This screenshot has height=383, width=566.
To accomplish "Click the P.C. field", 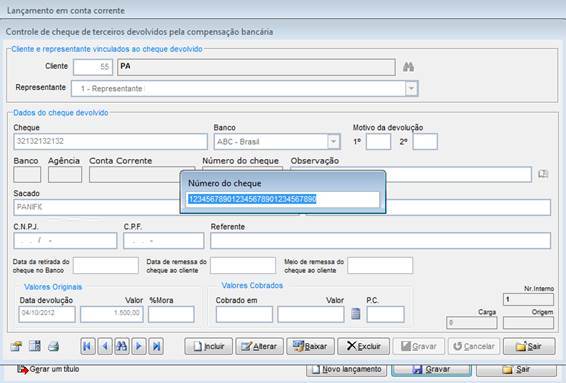I will click(385, 314).
